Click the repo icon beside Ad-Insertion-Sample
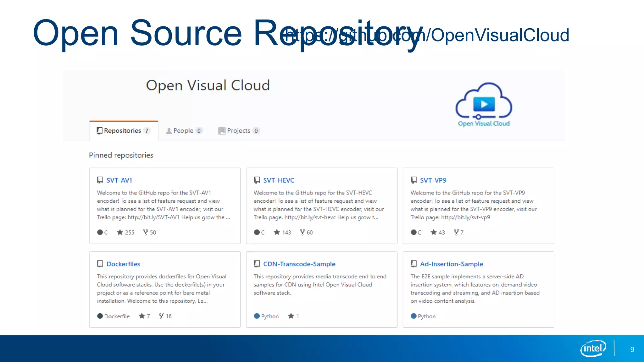The width and height of the screenshot is (644, 362). [414, 264]
